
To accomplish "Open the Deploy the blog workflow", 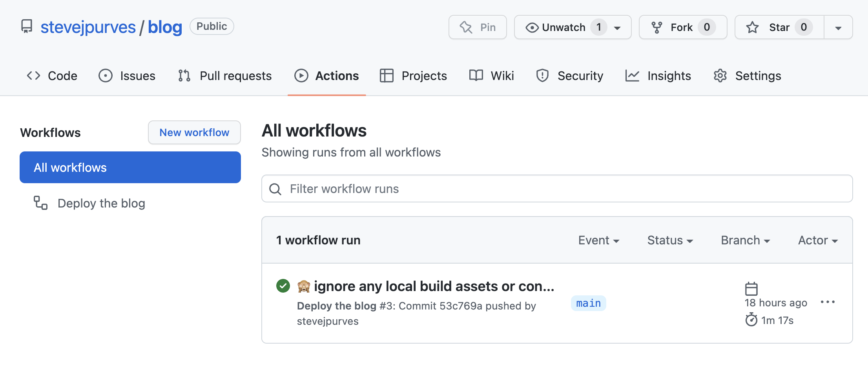I will 101,203.
